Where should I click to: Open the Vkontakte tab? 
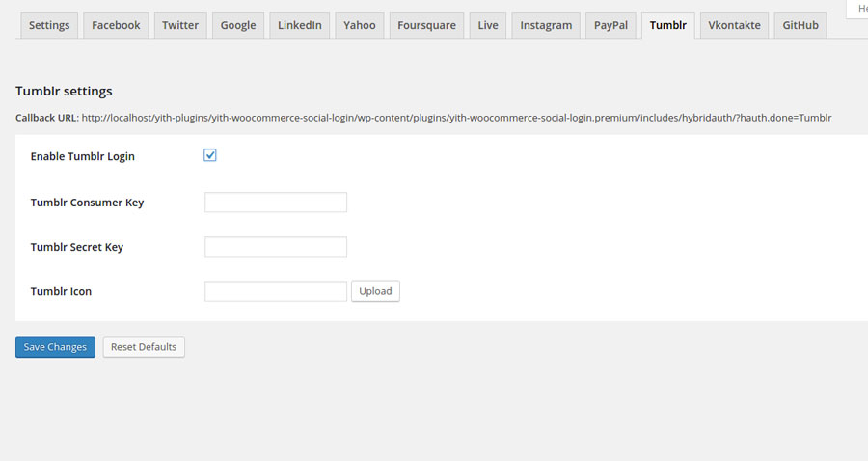(734, 25)
